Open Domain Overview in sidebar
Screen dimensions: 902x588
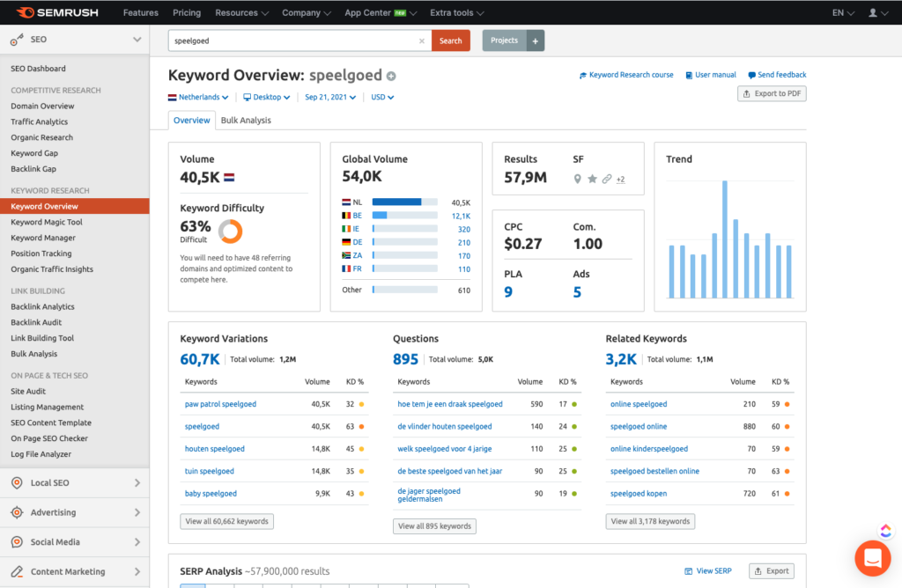(42, 106)
